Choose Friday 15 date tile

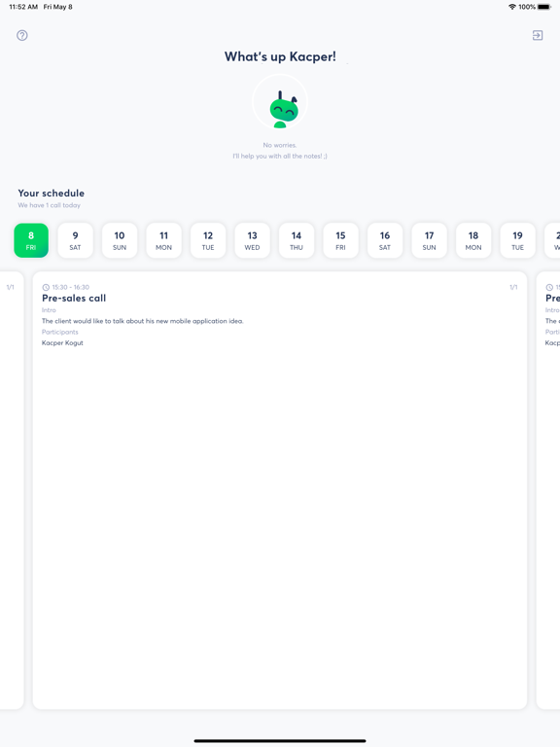coord(340,240)
